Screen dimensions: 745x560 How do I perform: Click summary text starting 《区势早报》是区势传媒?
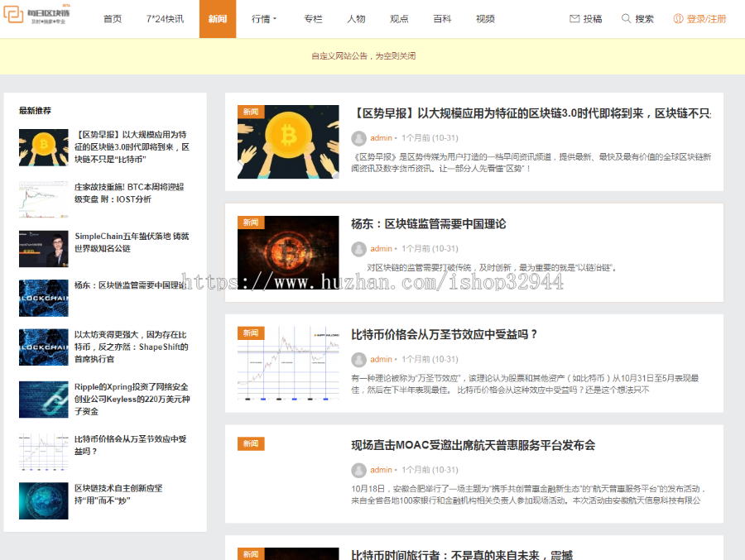tap(531, 163)
